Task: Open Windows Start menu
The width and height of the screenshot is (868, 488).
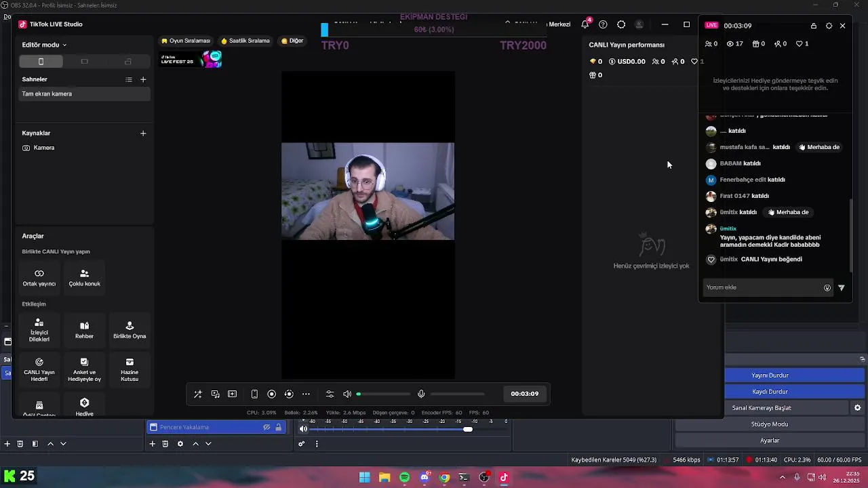Action: (x=364, y=477)
